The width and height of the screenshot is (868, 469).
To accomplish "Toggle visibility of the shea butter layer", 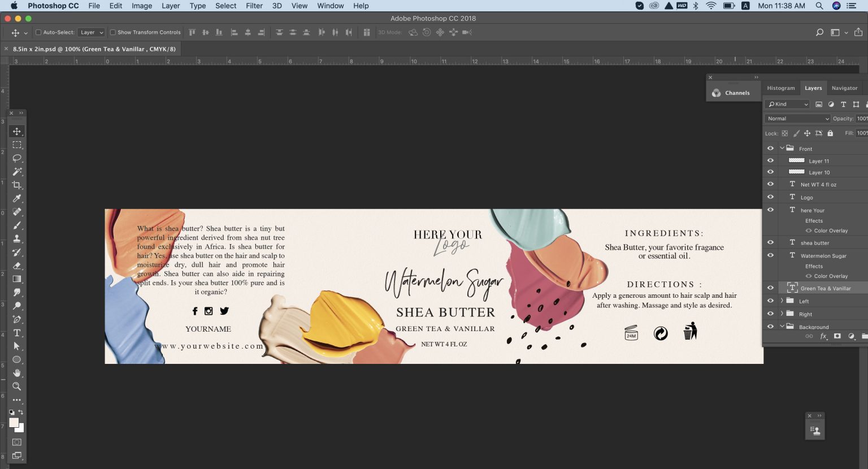I will 770,242.
